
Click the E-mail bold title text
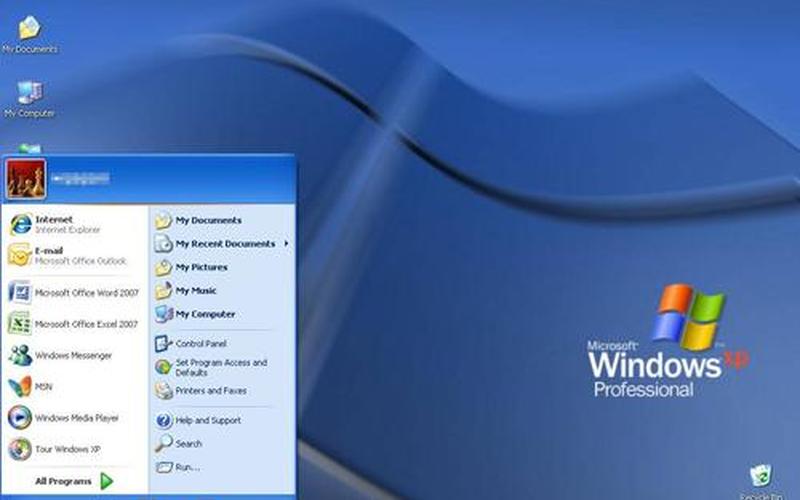click(x=48, y=251)
